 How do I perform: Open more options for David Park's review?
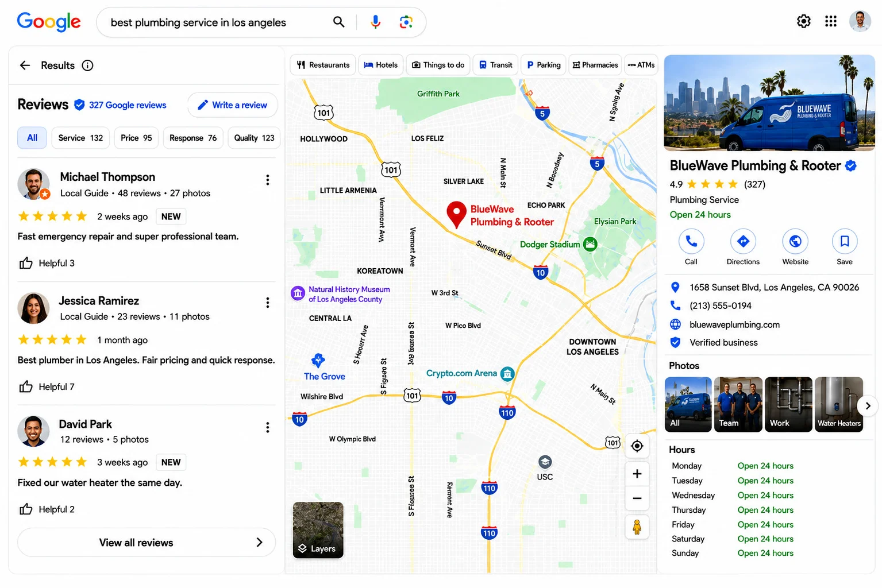268,427
